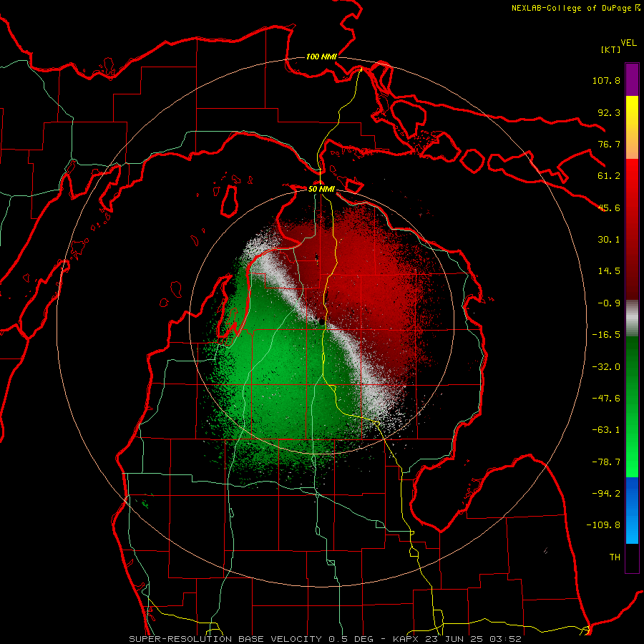
Task: Select the 30.1 legend value
Action: (609, 240)
